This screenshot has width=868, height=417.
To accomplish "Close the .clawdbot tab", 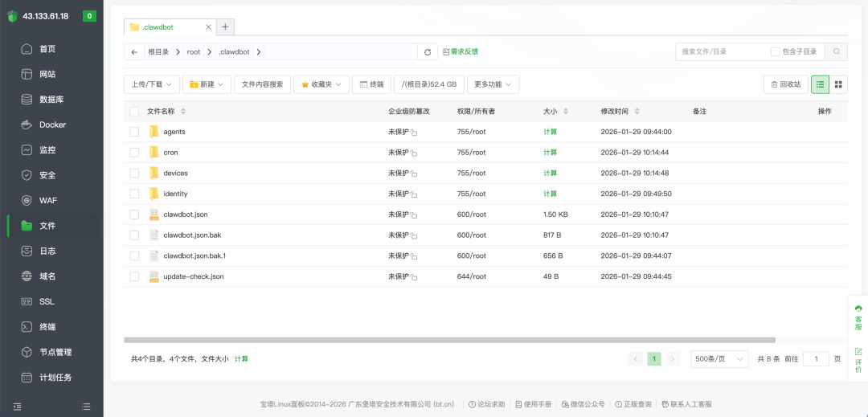I will pos(208,27).
